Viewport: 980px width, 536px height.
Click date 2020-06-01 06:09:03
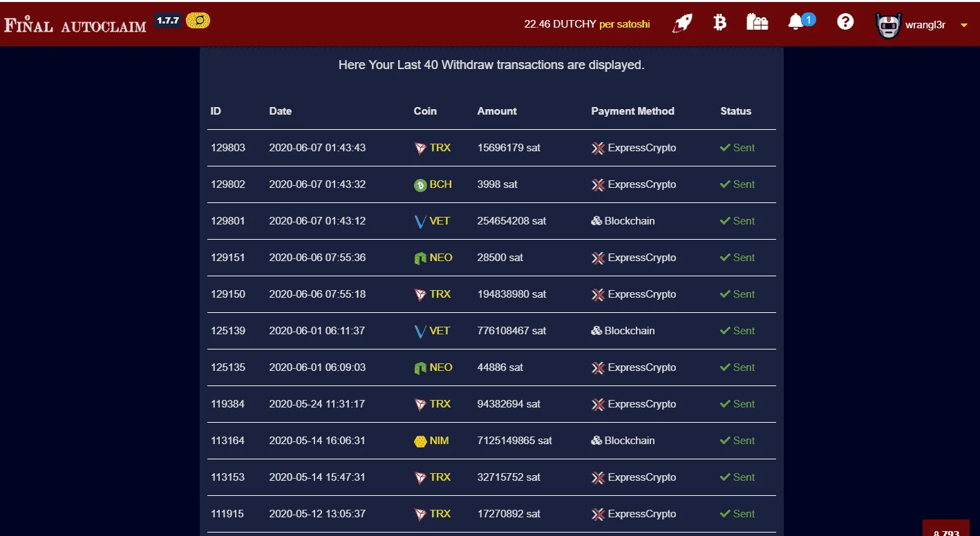click(x=317, y=367)
